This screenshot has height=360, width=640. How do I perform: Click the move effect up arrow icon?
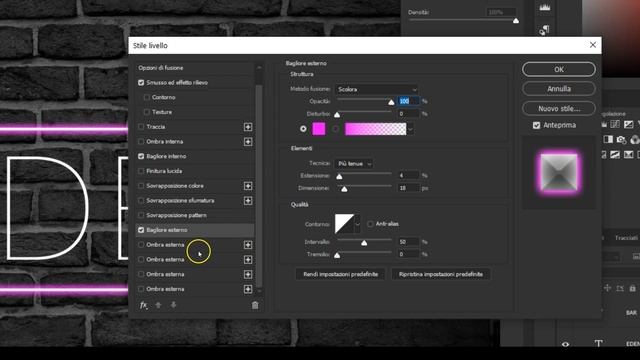click(x=158, y=305)
